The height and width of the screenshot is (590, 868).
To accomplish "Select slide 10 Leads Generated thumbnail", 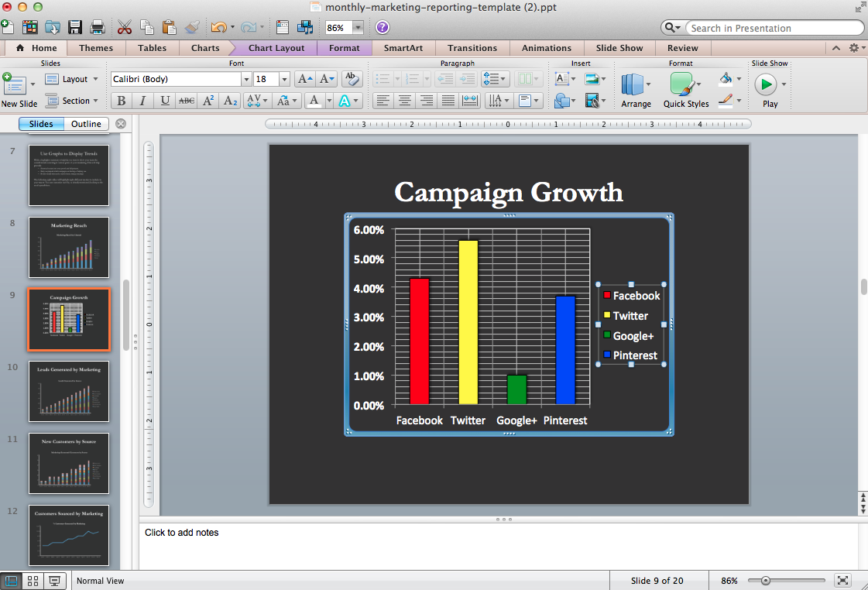I will click(69, 391).
